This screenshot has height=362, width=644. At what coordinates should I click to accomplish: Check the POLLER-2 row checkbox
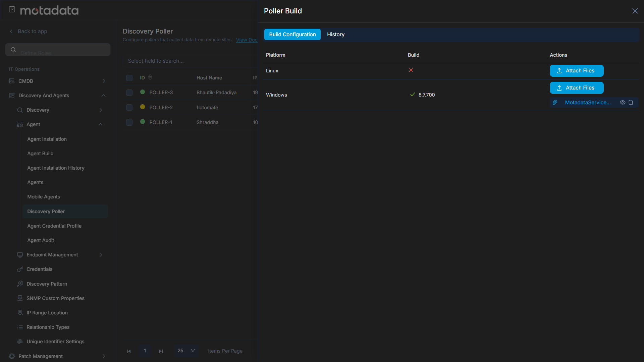click(x=129, y=107)
